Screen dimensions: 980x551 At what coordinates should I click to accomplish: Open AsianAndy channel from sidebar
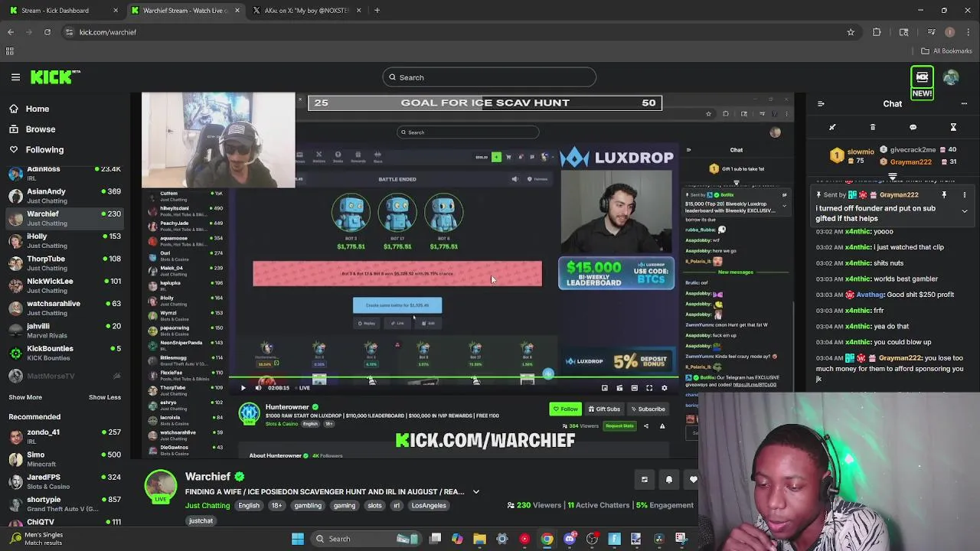coord(64,196)
